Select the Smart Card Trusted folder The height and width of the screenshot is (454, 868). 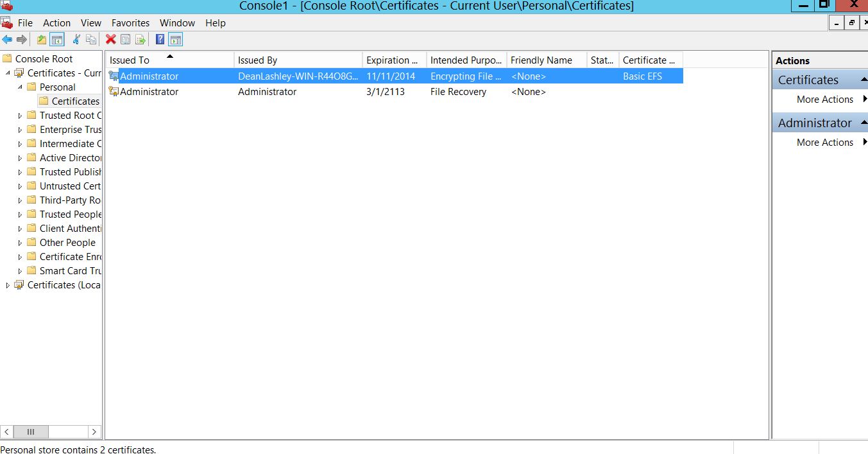point(71,271)
